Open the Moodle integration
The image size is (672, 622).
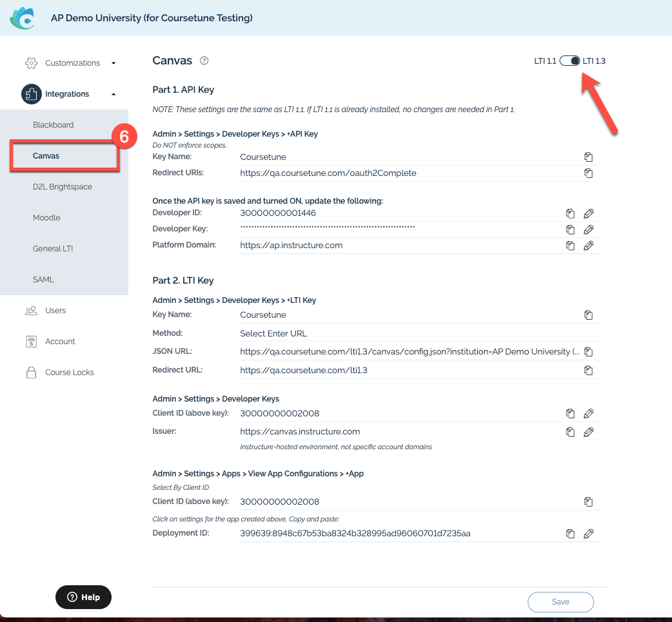(46, 218)
